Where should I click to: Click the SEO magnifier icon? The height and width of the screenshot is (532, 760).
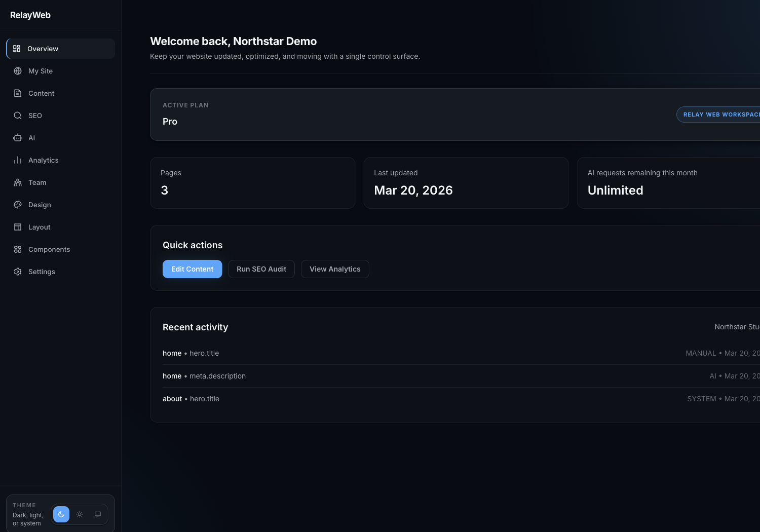point(18,116)
